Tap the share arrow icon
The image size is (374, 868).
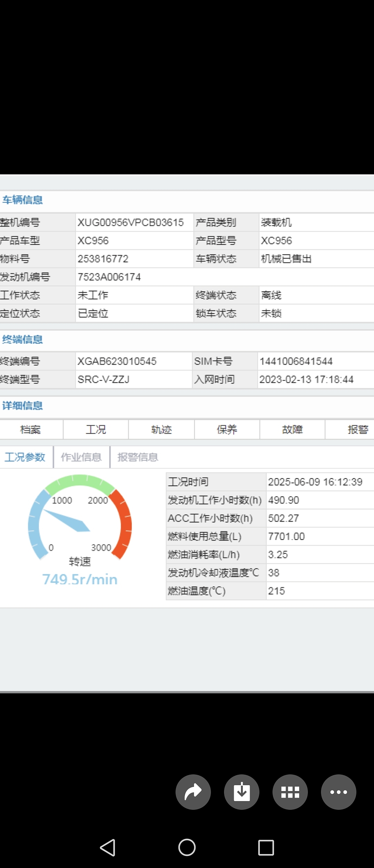pos(193,792)
